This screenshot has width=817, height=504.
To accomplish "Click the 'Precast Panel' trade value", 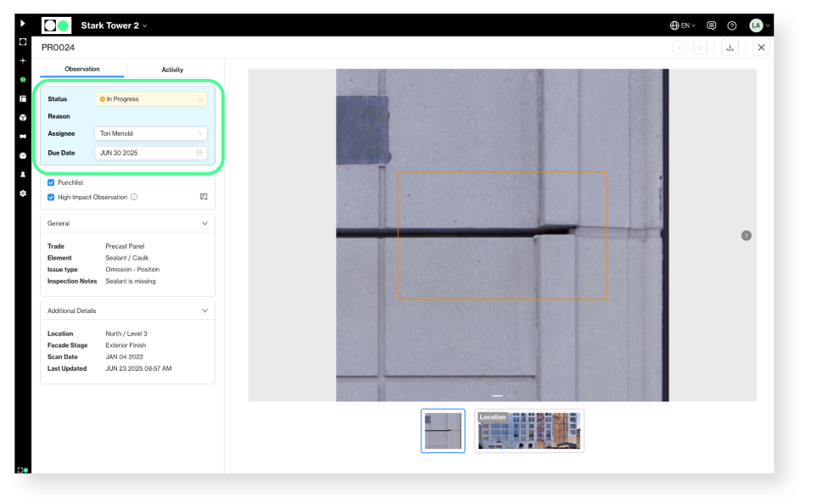I will tap(125, 246).
